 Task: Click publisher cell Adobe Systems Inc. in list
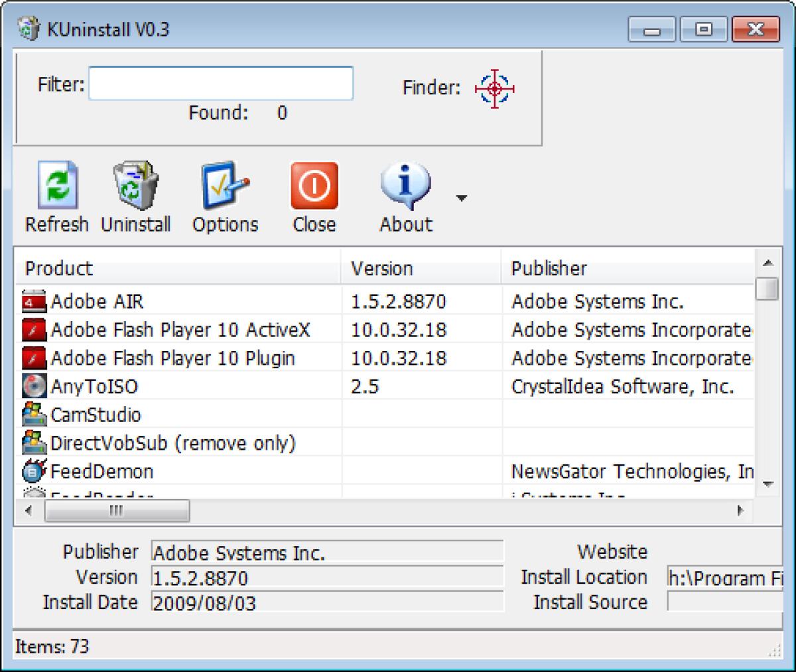[597, 302]
